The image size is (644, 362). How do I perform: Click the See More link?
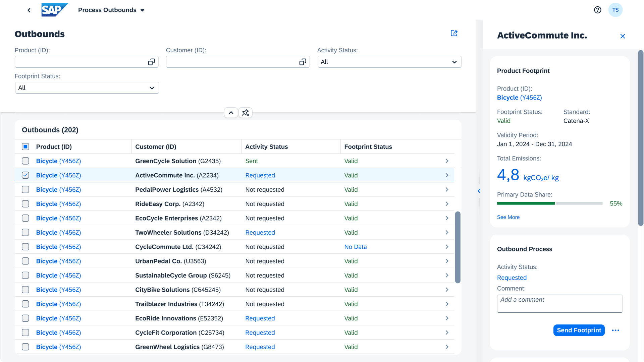(508, 217)
